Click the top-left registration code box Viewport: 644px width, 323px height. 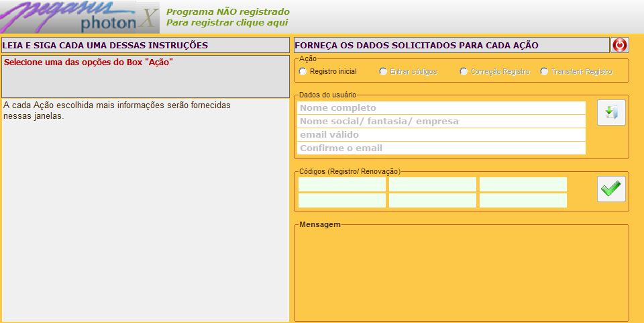tap(342, 184)
